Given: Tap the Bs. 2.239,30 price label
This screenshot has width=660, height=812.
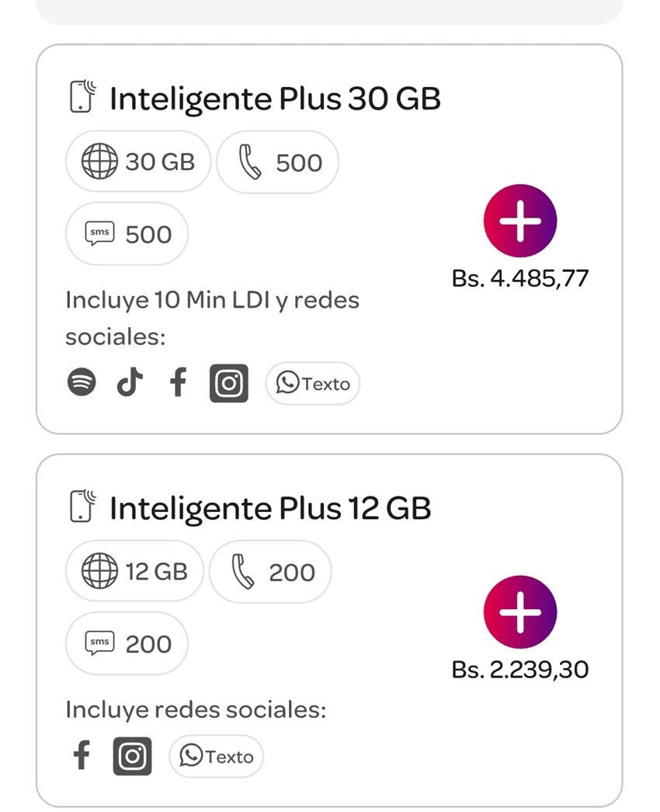Looking at the screenshot, I should pyautogui.click(x=520, y=669).
